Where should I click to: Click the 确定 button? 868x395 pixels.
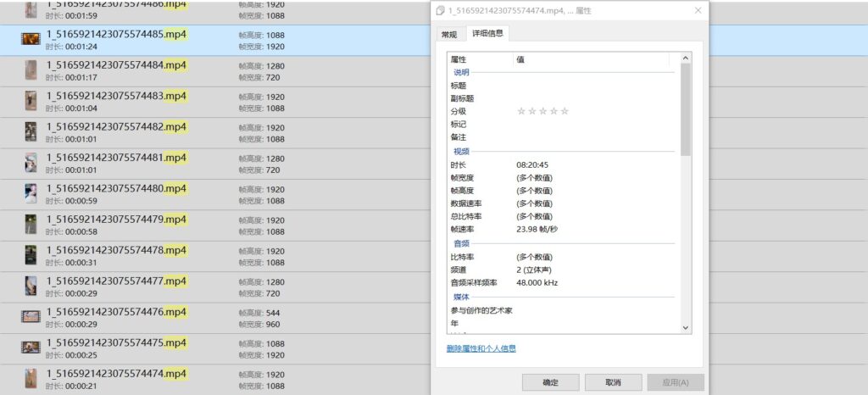point(551,382)
